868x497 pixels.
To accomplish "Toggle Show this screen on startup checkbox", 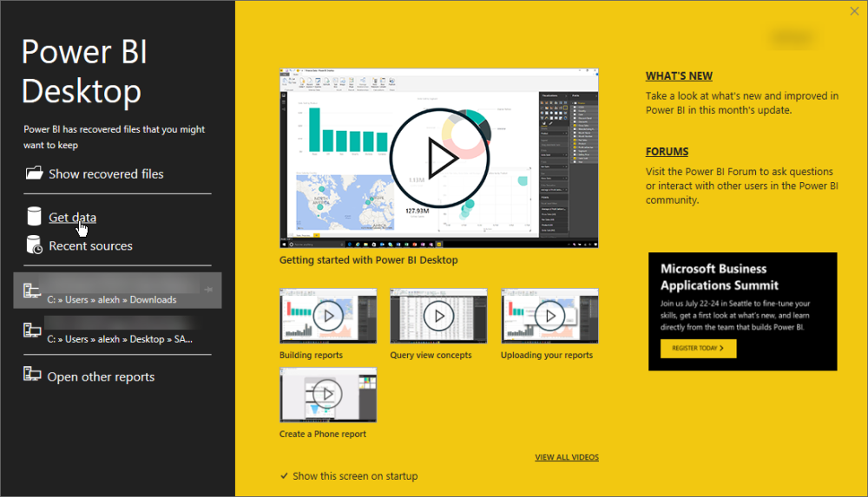I will coord(284,476).
